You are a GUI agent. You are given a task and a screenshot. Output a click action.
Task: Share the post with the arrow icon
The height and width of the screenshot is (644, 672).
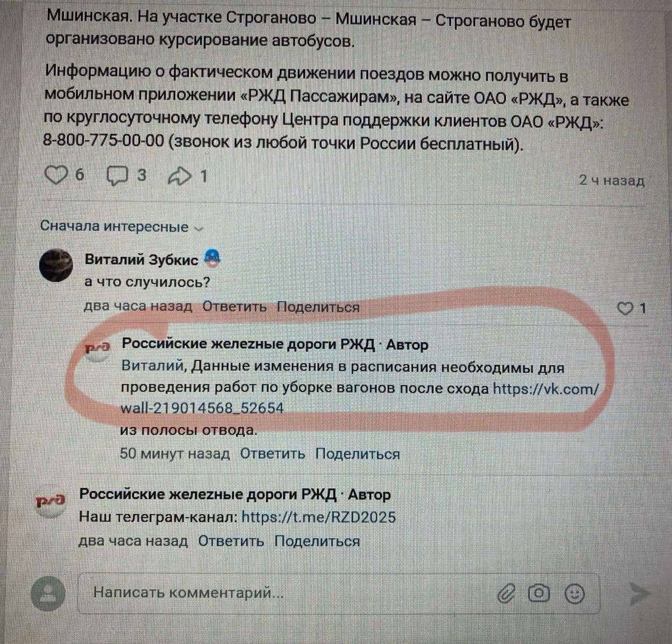180,176
